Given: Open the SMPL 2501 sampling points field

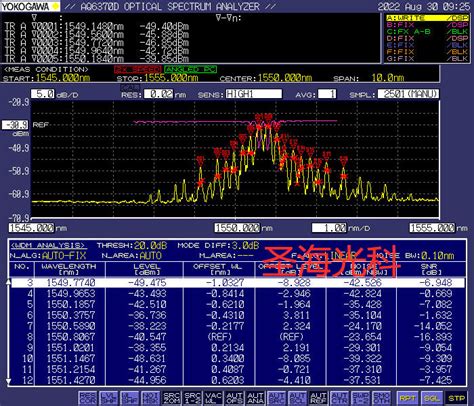Looking at the screenshot, I should [x=408, y=94].
